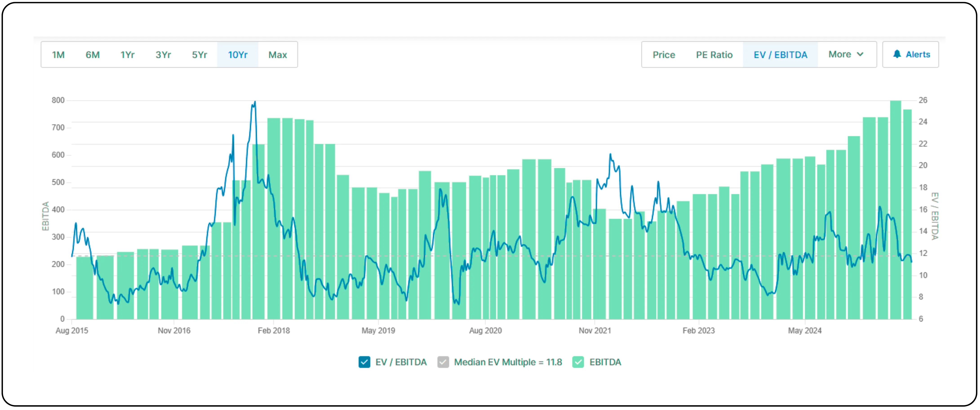The width and height of the screenshot is (980, 410).
Task: Show the Max time range
Action: [278, 55]
